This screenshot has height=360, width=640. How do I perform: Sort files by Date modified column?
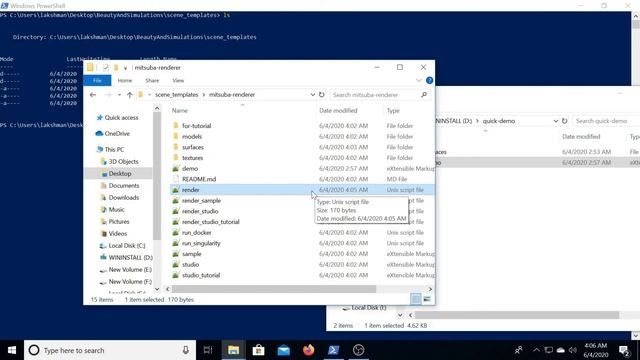[338, 111]
